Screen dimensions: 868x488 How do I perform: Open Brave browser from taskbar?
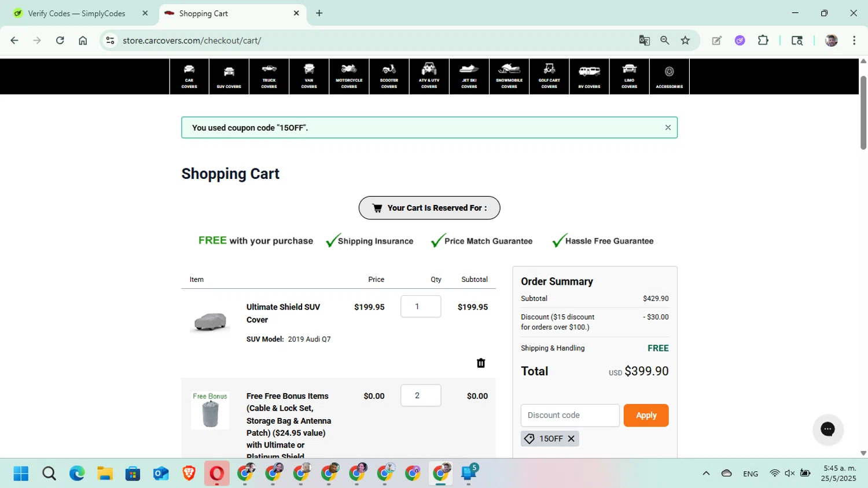(x=189, y=474)
